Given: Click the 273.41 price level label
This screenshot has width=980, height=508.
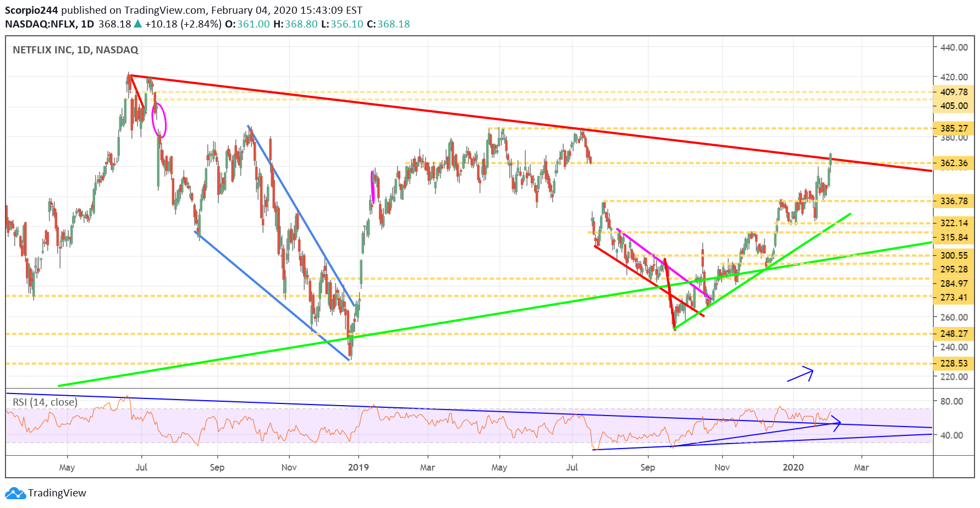Looking at the screenshot, I should click(x=954, y=297).
